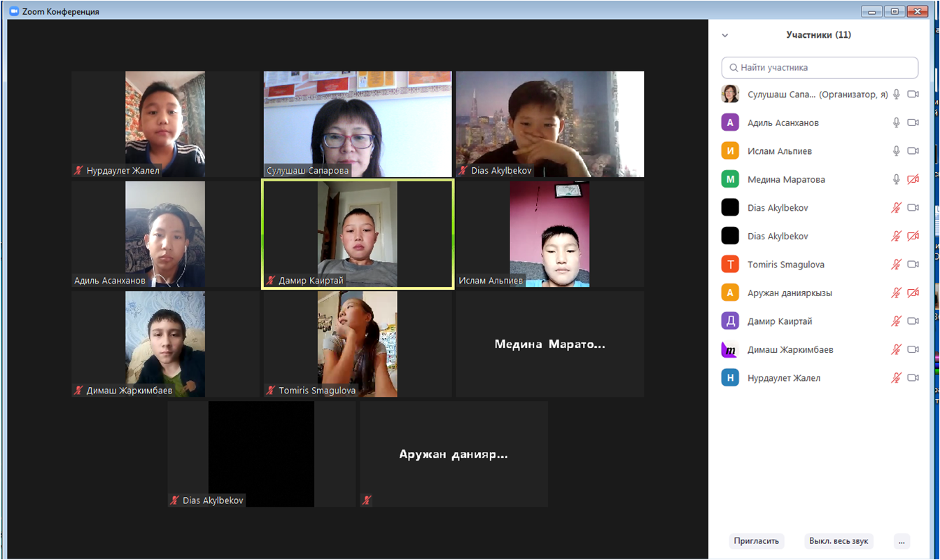Click the Выкл. весь звук button
The height and width of the screenshot is (560, 940).
click(839, 541)
